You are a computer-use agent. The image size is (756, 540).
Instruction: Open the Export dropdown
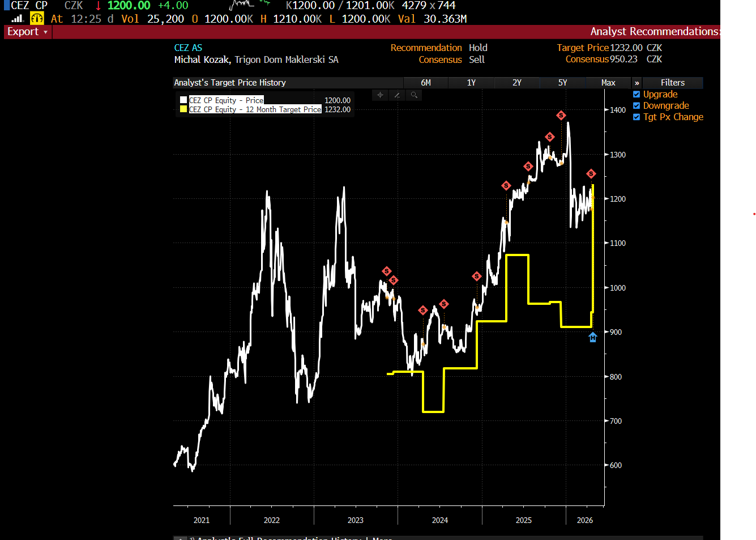click(28, 32)
